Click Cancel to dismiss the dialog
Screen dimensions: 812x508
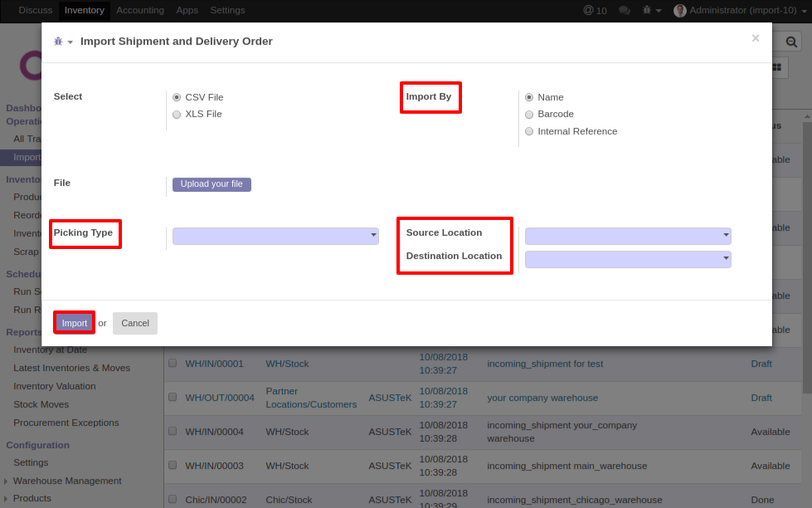(x=135, y=323)
